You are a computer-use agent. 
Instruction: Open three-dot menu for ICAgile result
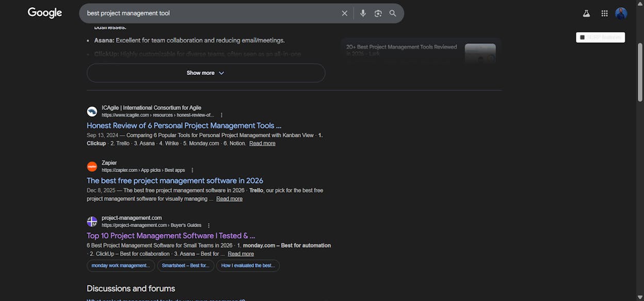click(222, 115)
